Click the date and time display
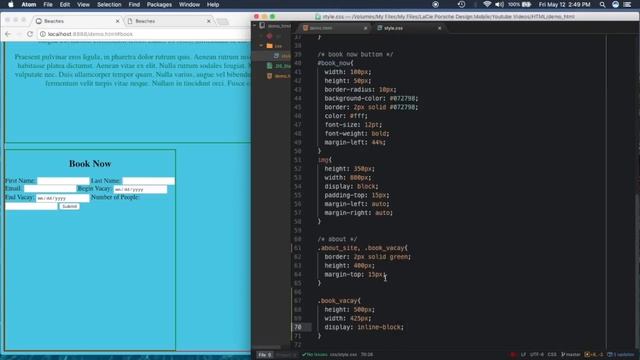The width and height of the screenshot is (640, 360). tap(564, 4)
